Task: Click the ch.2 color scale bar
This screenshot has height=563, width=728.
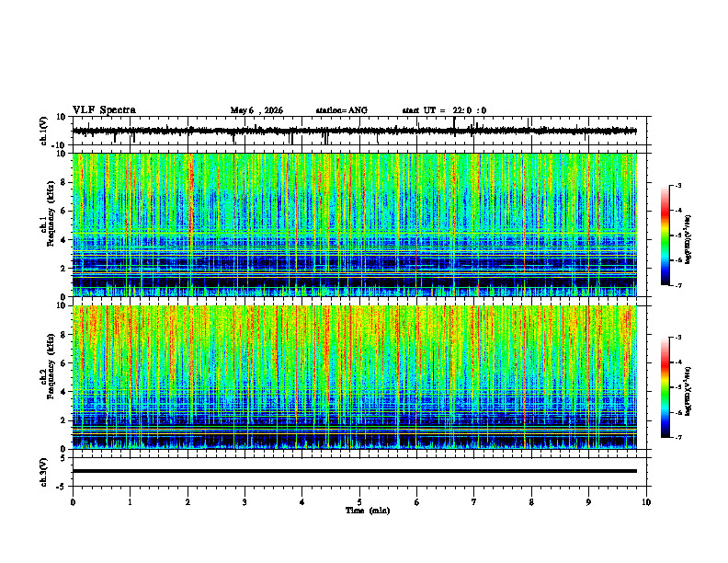Action: (x=665, y=387)
